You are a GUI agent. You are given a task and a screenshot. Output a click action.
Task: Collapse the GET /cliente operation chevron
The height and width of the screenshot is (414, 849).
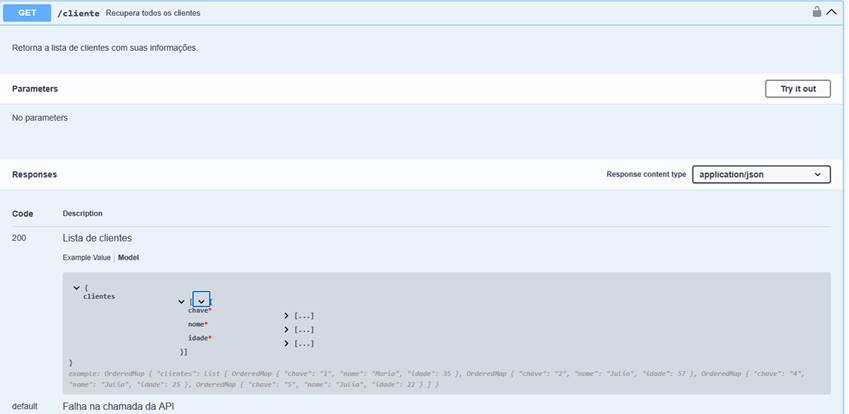pyautogui.click(x=831, y=13)
